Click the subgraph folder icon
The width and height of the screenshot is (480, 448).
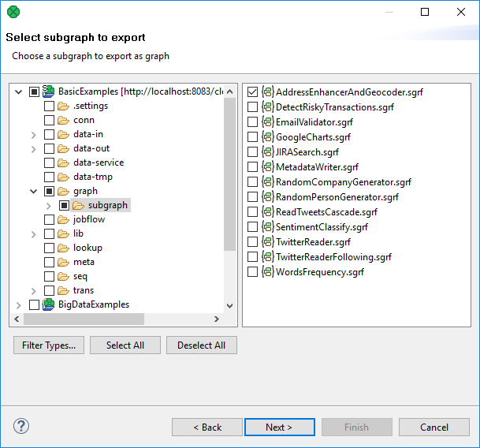pos(78,205)
